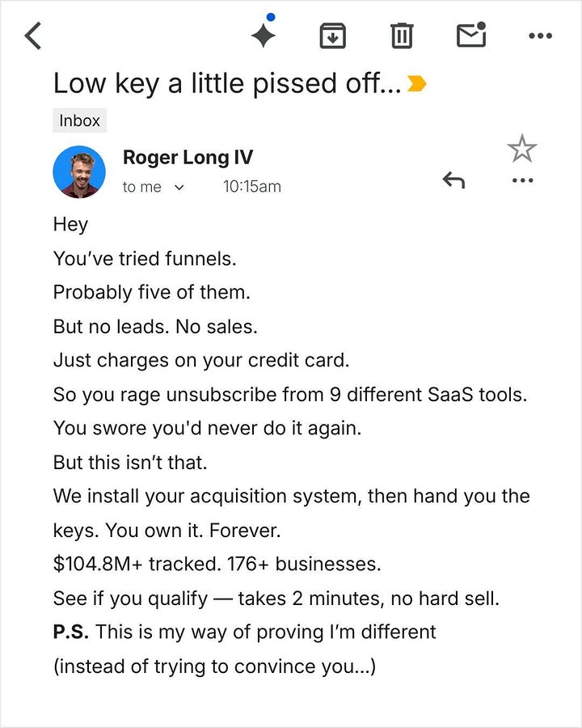Open the Gemini sparkle summarize icon

point(264,32)
